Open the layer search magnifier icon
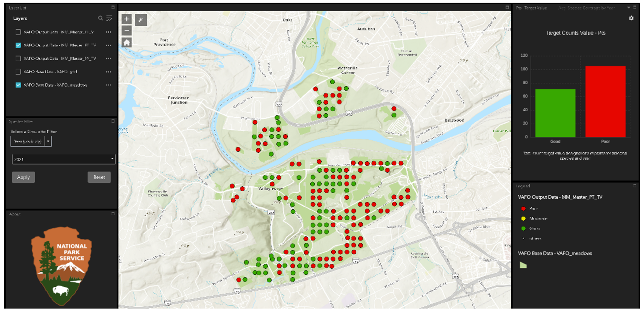Screen dimensions: 644x313 coord(100,18)
